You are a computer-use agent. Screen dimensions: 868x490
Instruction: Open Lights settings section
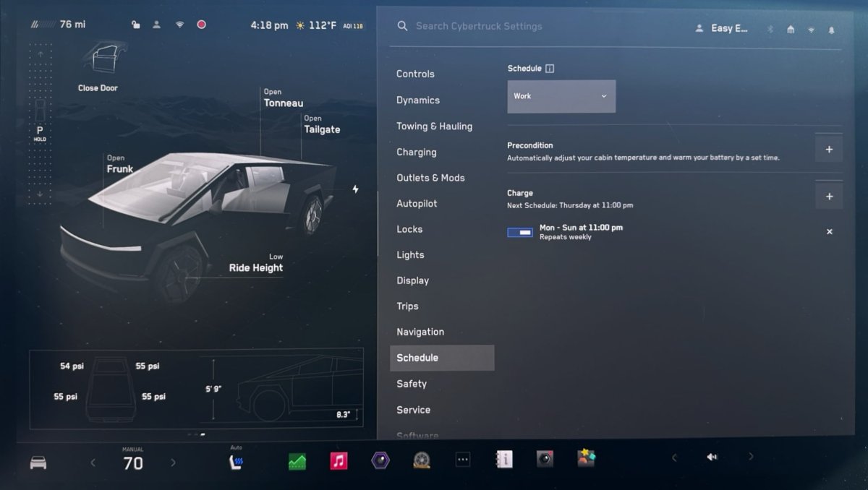click(410, 254)
